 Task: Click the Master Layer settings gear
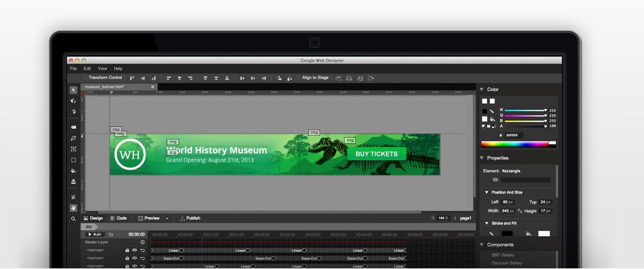(142, 242)
